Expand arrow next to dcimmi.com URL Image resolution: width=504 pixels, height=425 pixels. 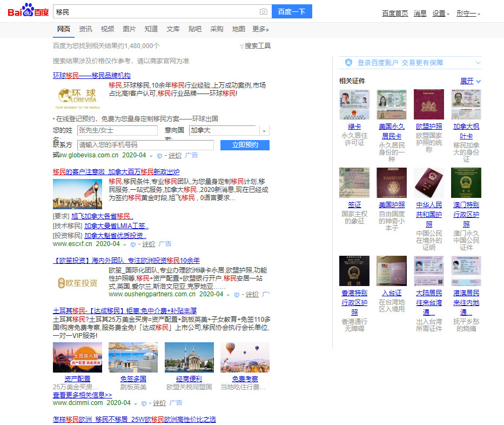pyautogui.click(x=136, y=404)
